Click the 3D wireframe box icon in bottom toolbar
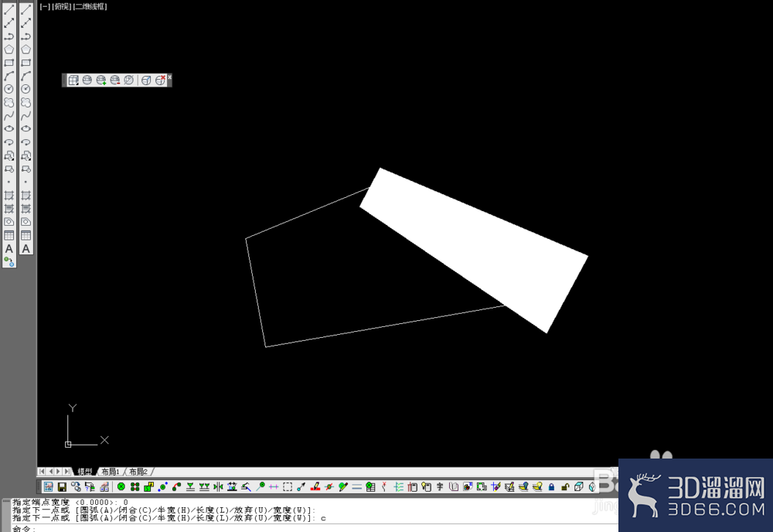 [579, 487]
